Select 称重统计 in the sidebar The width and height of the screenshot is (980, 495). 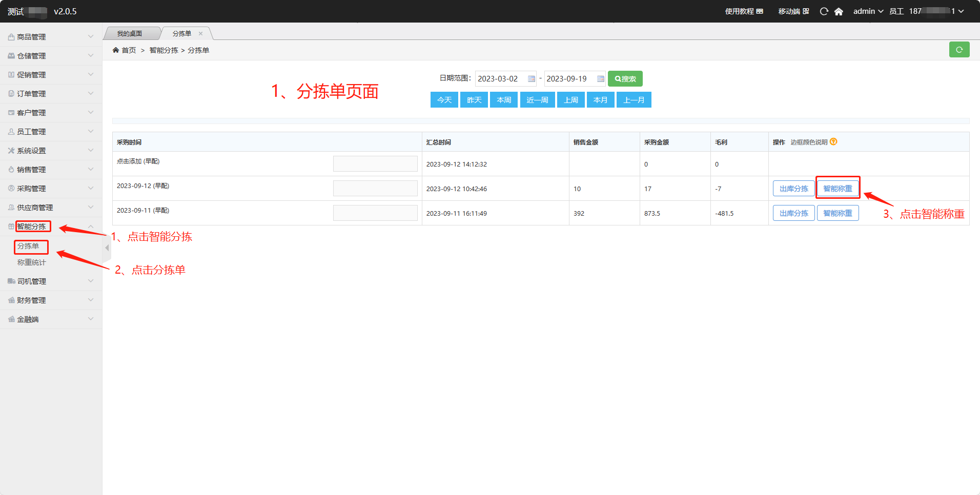coord(32,262)
